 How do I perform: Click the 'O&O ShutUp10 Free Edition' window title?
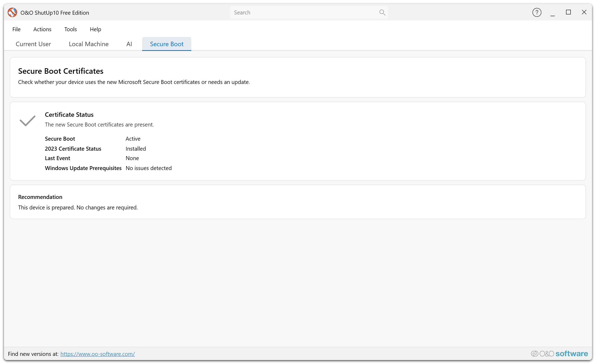(55, 13)
